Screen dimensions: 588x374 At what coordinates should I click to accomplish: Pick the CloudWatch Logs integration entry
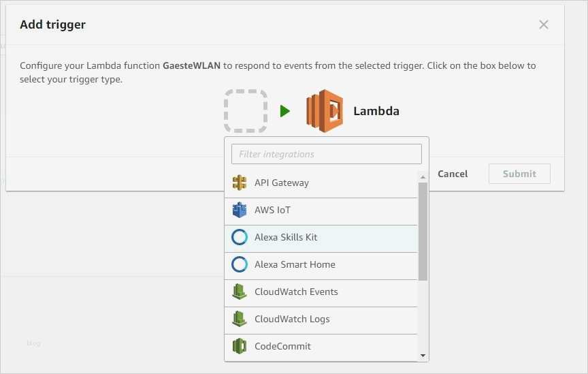click(x=321, y=319)
